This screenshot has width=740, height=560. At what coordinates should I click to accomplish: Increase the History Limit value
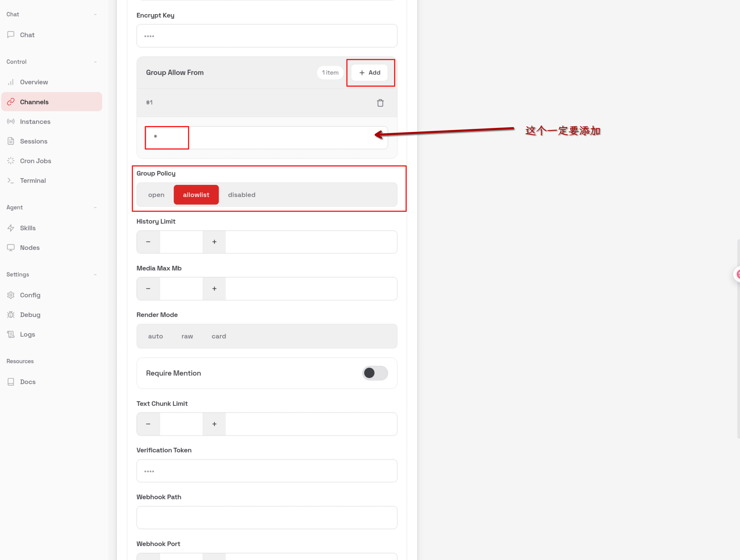coord(215,242)
